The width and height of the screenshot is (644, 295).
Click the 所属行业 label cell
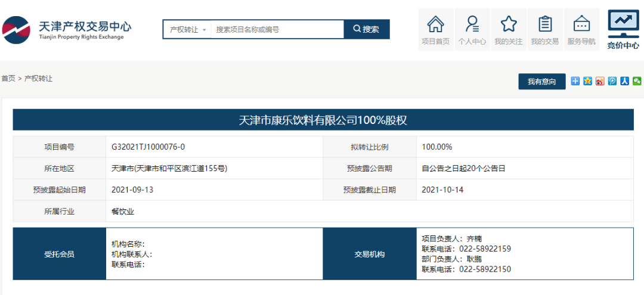coord(60,212)
